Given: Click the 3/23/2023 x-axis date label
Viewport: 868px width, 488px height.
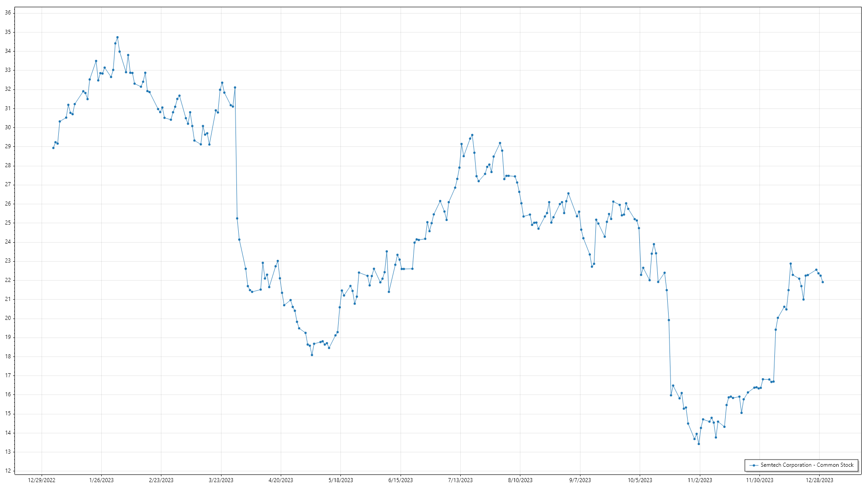Looking at the screenshot, I should (x=221, y=480).
